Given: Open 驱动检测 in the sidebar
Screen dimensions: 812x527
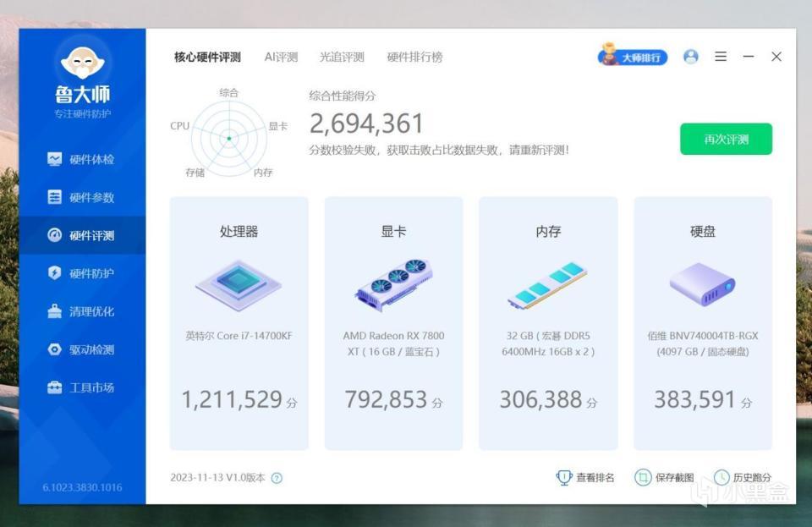Looking at the screenshot, I should 82,349.
